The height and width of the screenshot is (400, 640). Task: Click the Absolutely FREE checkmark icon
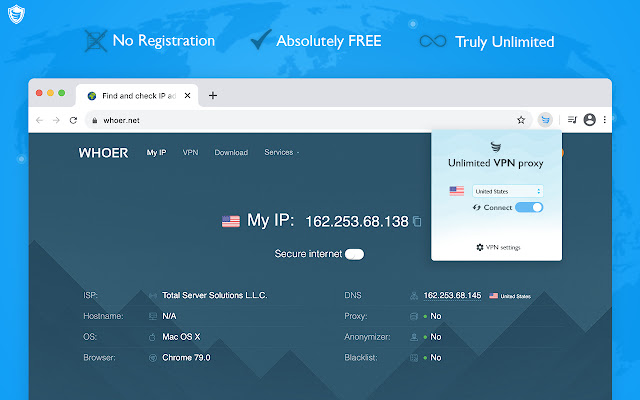click(261, 39)
